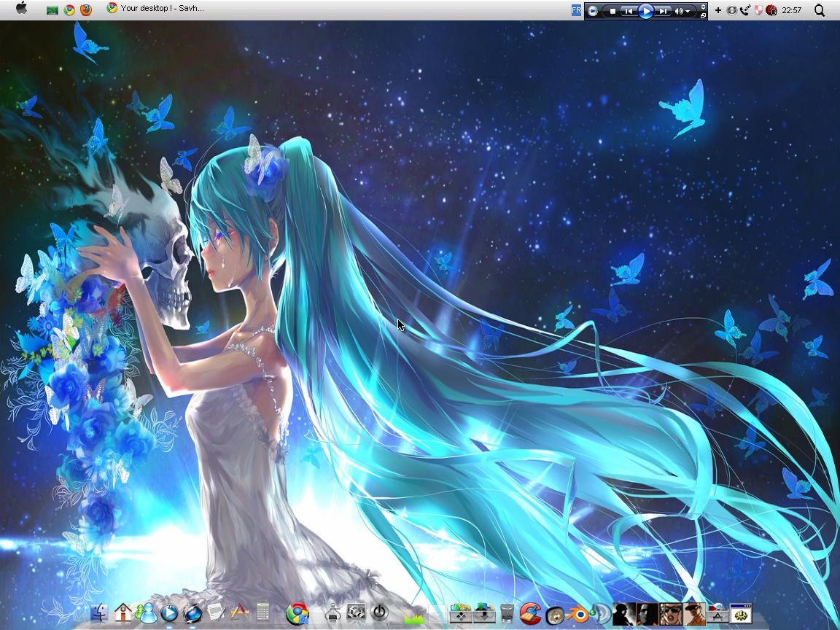The width and height of the screenshot is (840, 630).
Task: Open the Home folder dock icon
Action: tap(122, 612)
